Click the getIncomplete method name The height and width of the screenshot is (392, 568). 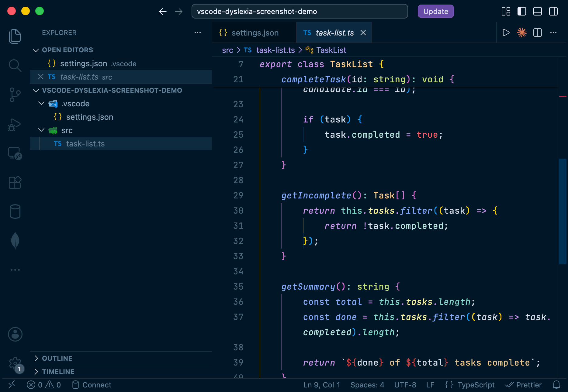[x=316, y=195]
